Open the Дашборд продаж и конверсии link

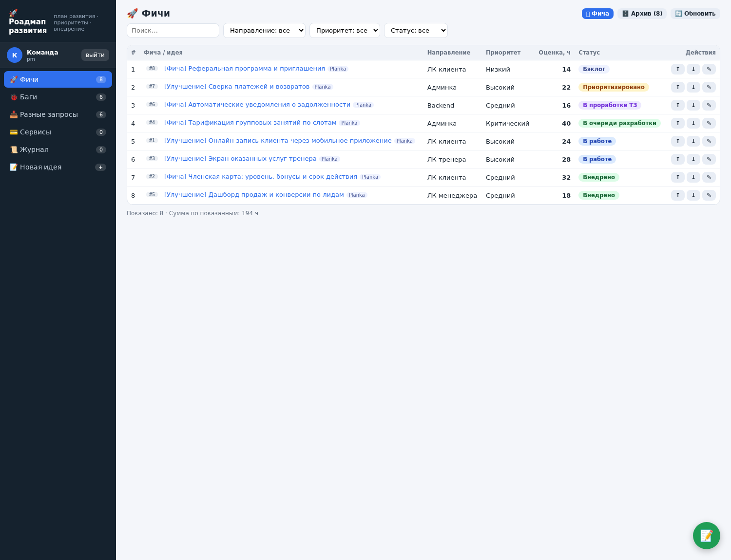tap(254, 195)
